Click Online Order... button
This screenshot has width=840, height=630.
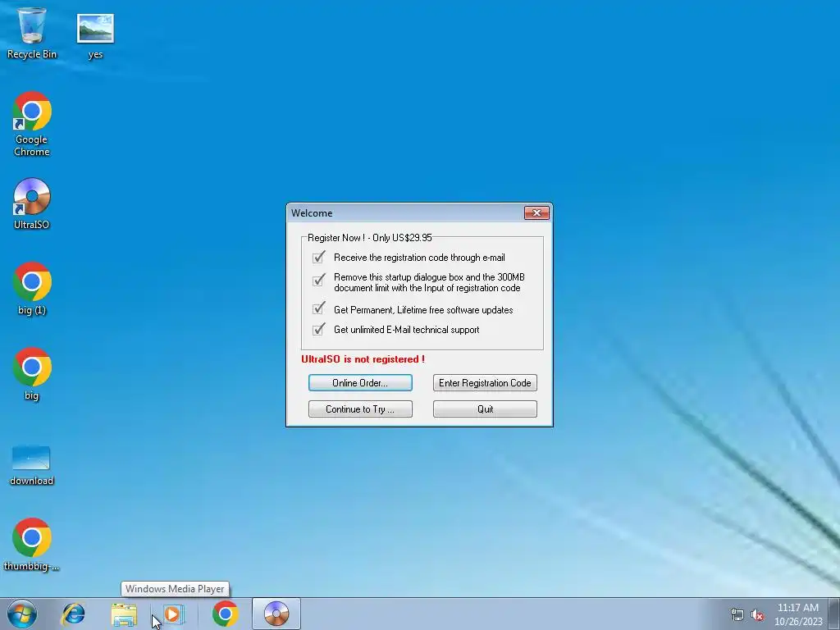click(x=360, y=383)
